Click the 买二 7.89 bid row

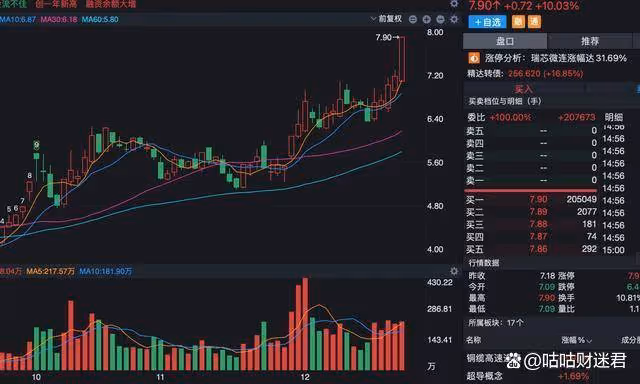coord(531,212)
